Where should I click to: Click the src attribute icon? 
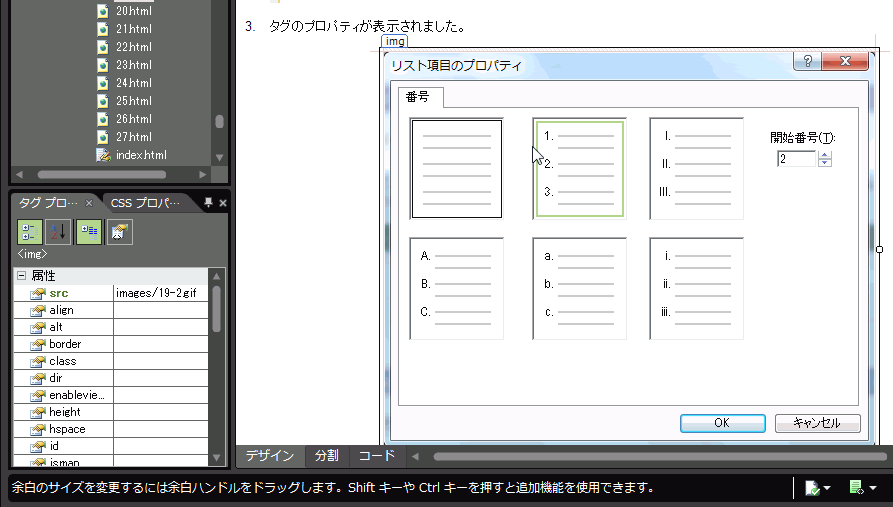[x=38, y=293]
